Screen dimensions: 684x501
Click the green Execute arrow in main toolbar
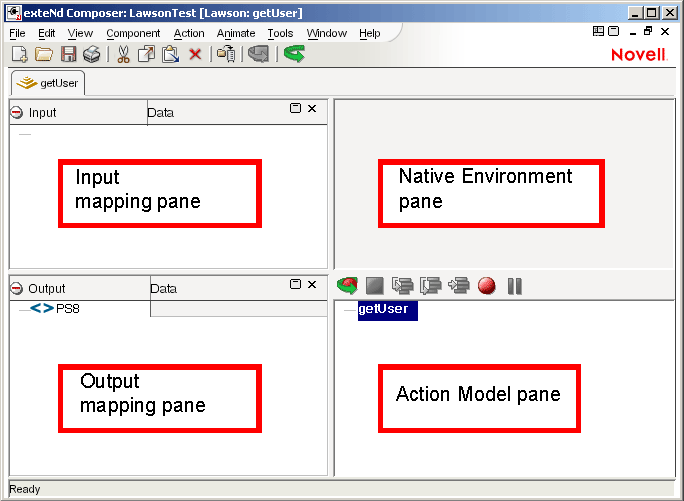(x=294, y=54)
